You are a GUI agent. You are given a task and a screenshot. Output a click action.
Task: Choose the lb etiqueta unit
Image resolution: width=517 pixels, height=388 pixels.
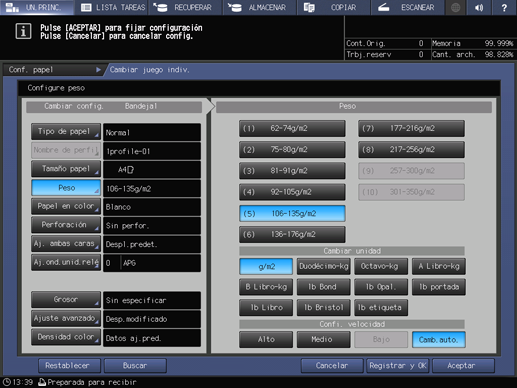pyautogui.click(x=381, y=308)
